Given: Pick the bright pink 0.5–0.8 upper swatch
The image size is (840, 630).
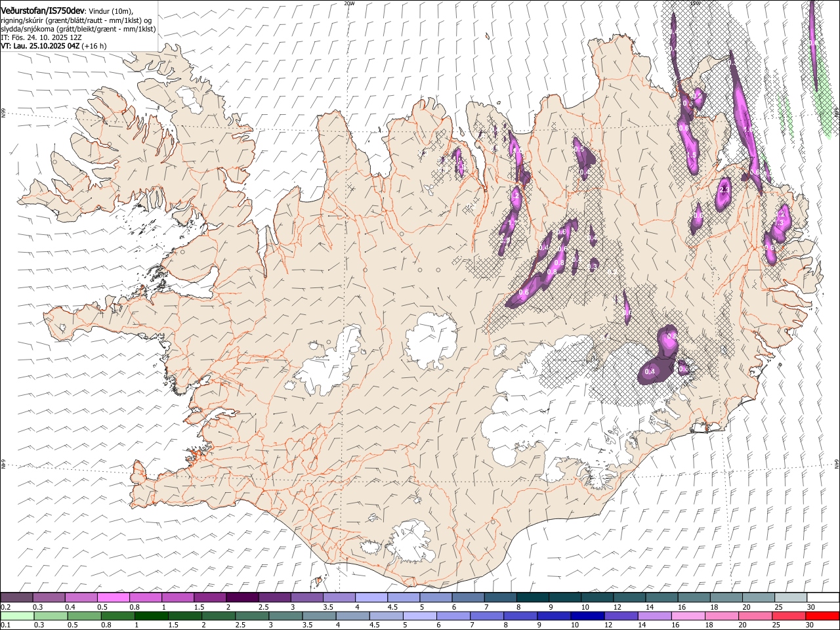Looking at the screenshot, I should 113,597.
